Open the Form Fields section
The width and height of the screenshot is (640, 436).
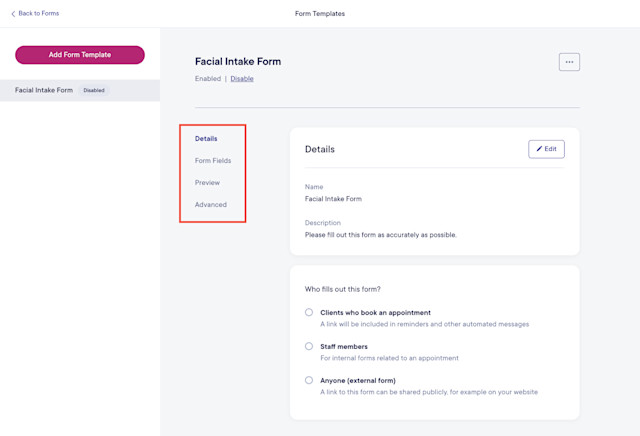(x=213, y=160)
